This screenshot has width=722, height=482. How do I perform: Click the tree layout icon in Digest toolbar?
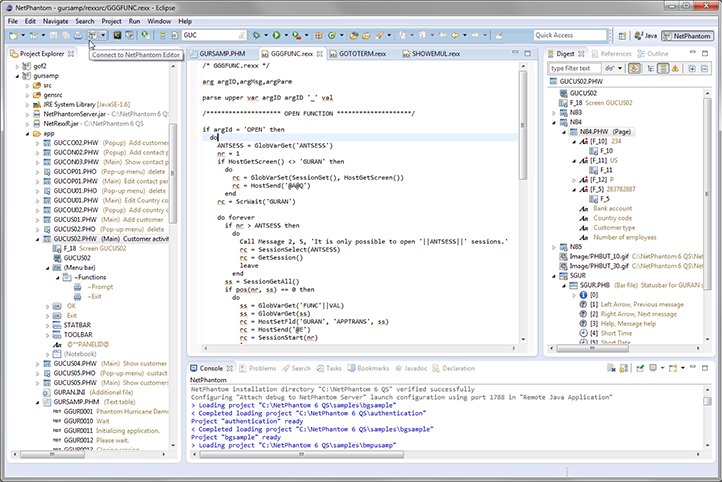pyautogui.click(x=651, y=69)
